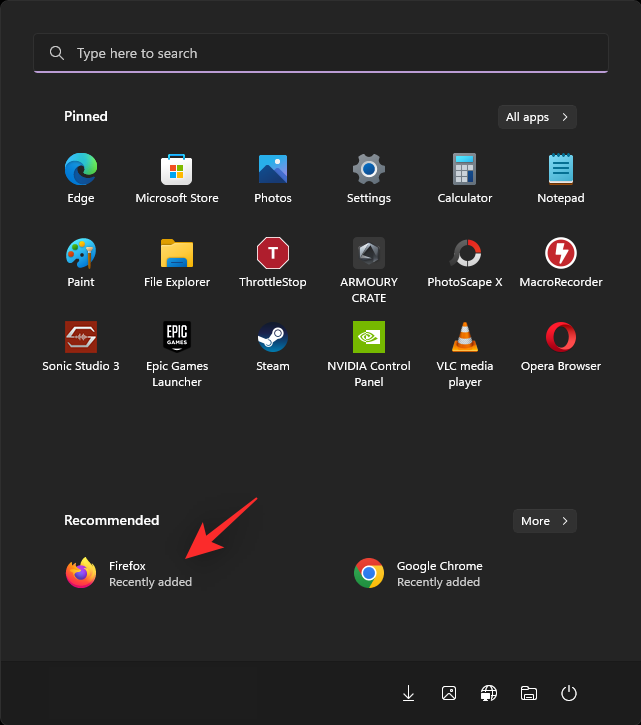Launch the Calculator app

(x=465, y=178)
